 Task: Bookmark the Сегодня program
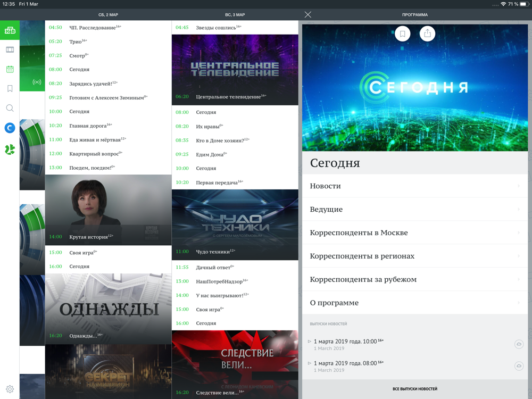coord(402,34)
